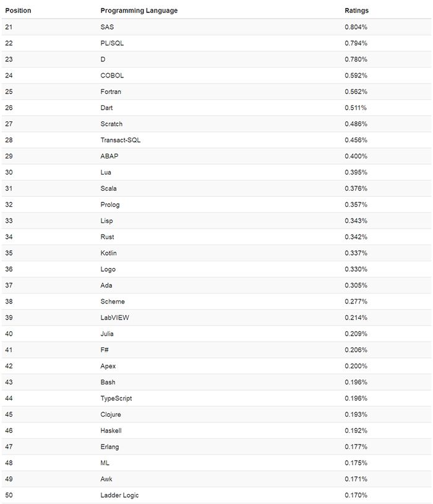Click the Programming Language column header

click(x=139, y=11)
